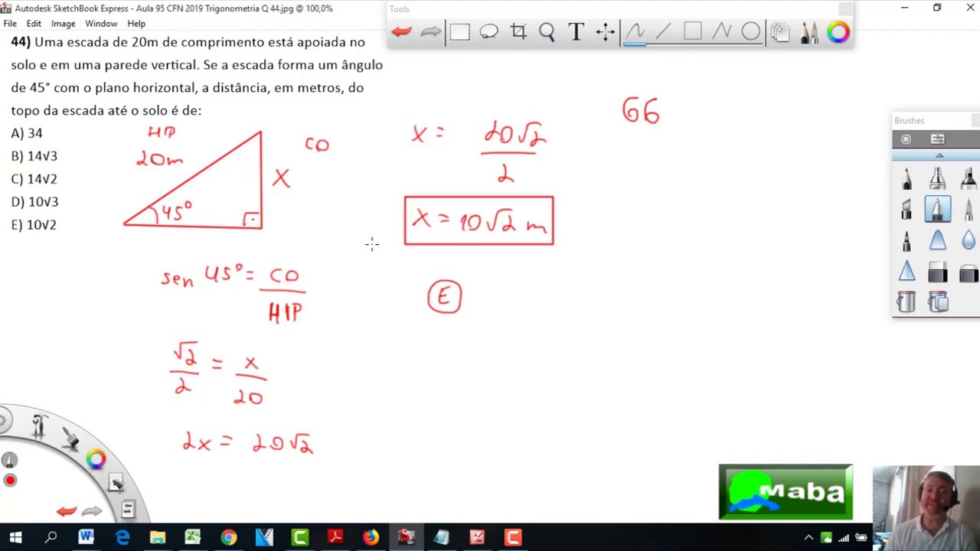Select the Paintbrush tip brush
Image resolution: width=980 pixels, height=551 pixels.
click(x=968, y=209)
